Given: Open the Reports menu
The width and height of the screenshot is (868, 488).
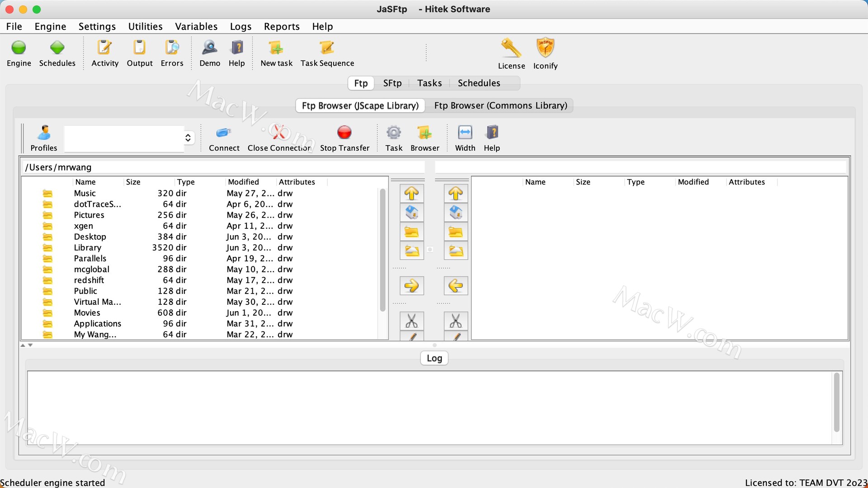Looking at the screenshot, I should pyautogui.click(x=282, y=26).
